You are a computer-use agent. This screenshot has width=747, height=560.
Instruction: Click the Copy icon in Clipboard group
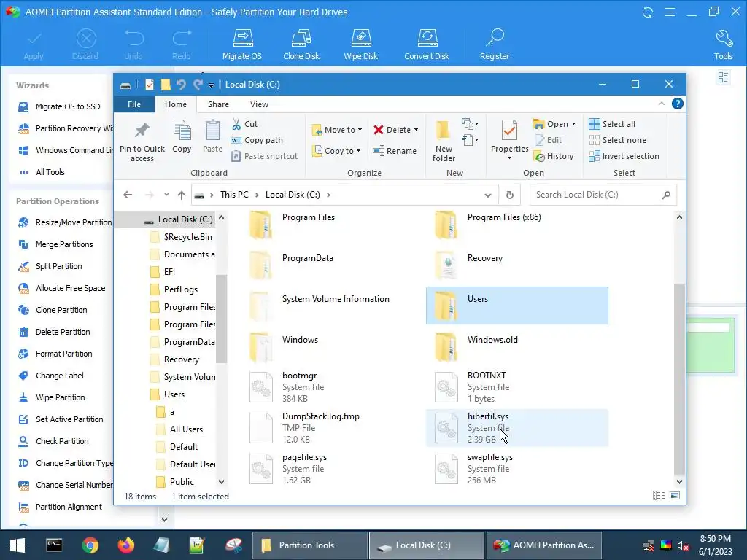click(x=182, y=136)
